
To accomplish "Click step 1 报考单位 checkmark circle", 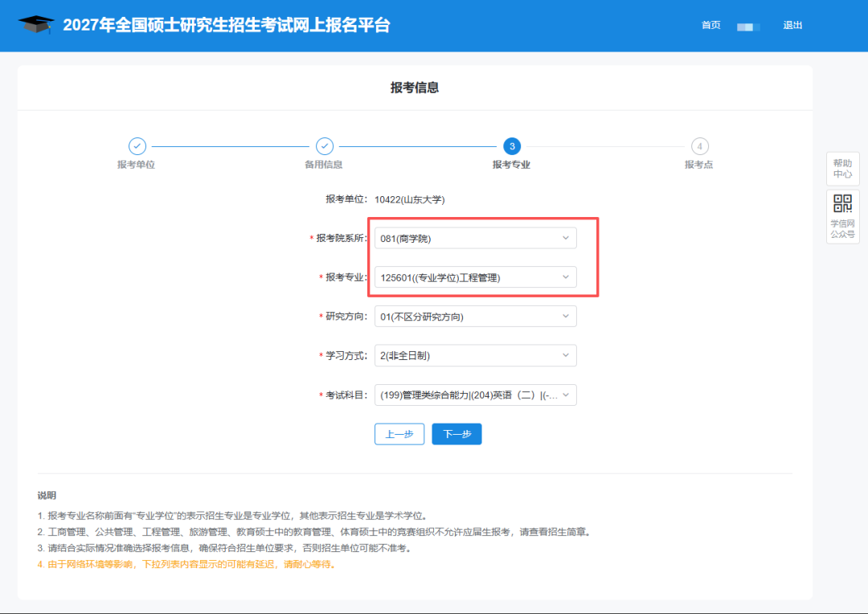I will click(137, 146).
